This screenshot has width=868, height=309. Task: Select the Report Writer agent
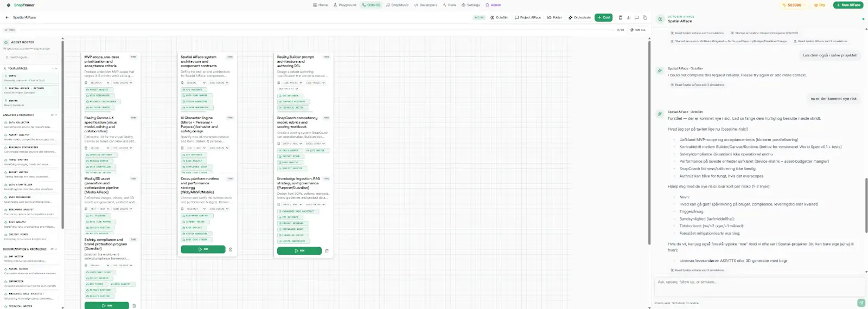click(30, 175)
